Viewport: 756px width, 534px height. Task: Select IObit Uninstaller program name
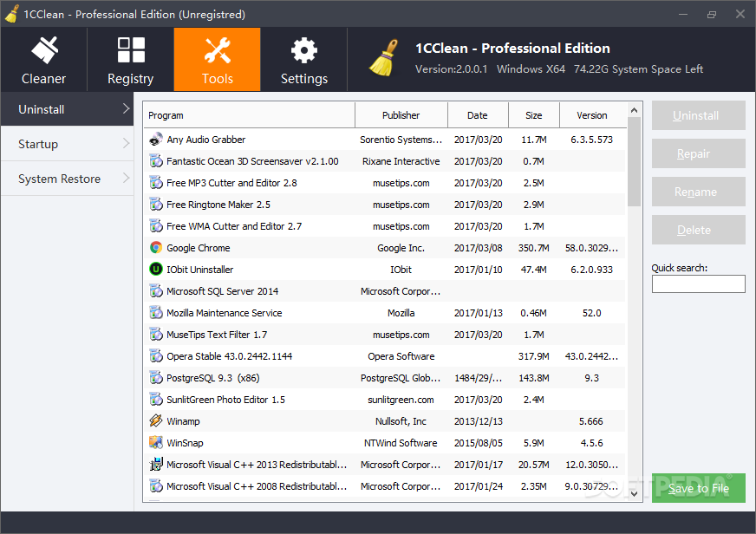[200, 270]
